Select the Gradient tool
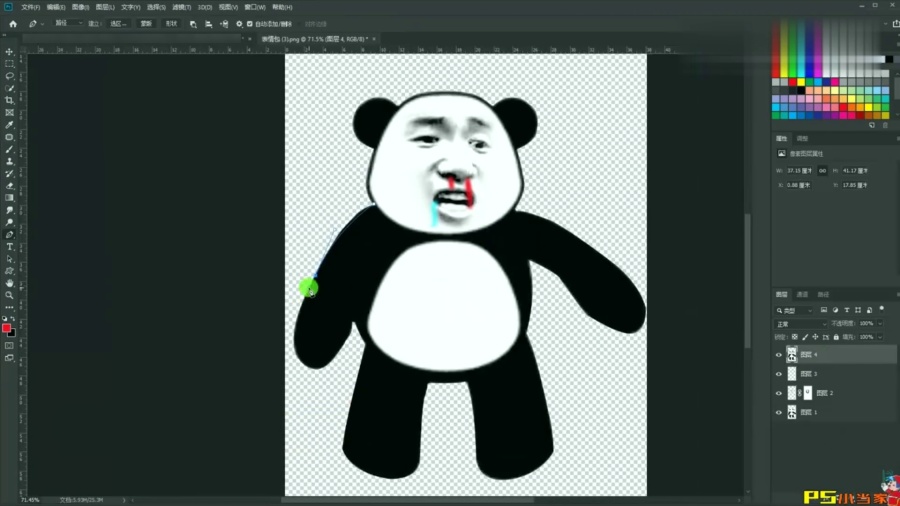The height and width of the screenshot is (506, 900). point(9,198)
